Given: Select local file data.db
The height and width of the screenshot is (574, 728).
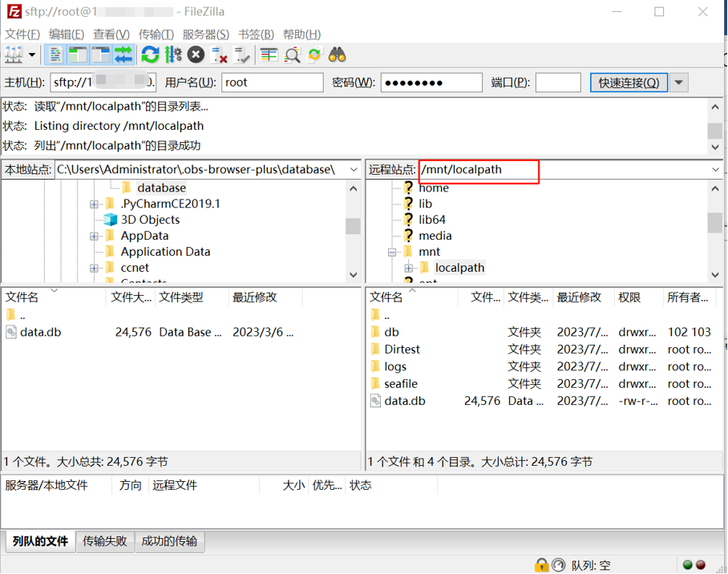Looking at the screenshot, I should [40, 333].
